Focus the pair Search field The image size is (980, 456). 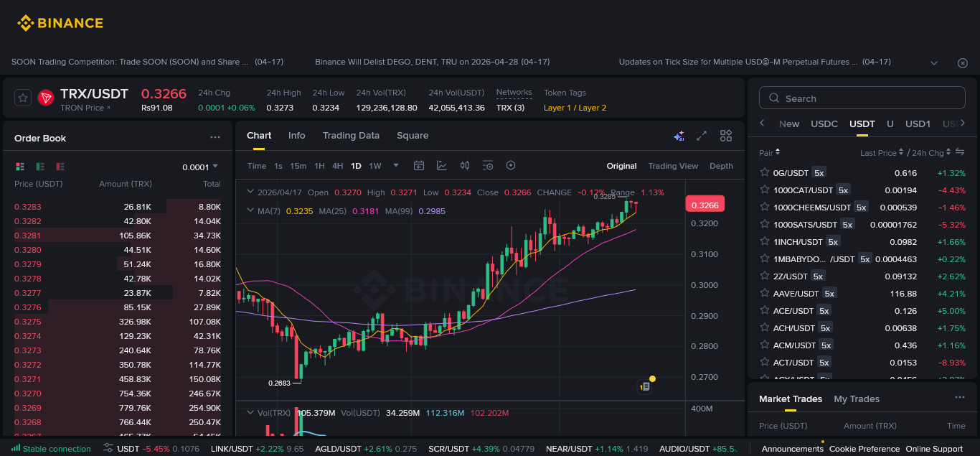pyautogui.click(x=862, y=98)
